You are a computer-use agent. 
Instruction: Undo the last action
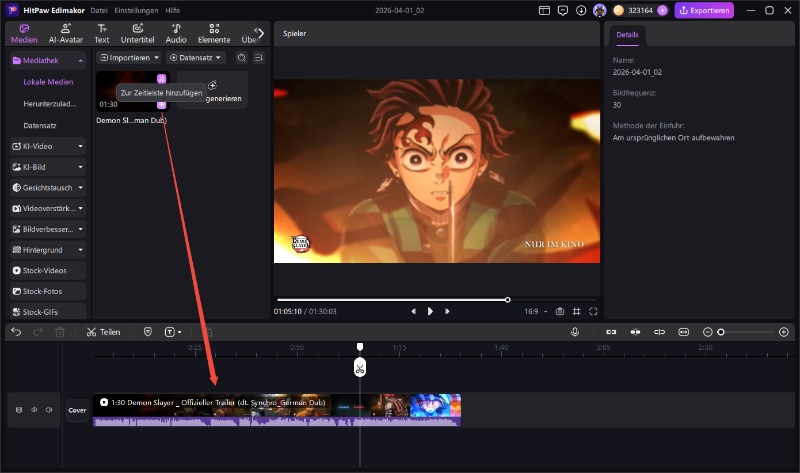tap(16, 332)
